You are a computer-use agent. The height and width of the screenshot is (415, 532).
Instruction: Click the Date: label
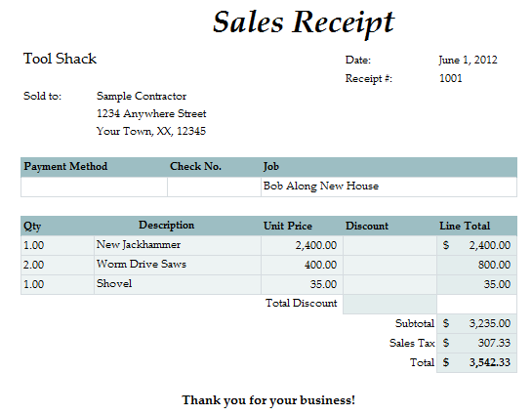click(x=358, y=61)
